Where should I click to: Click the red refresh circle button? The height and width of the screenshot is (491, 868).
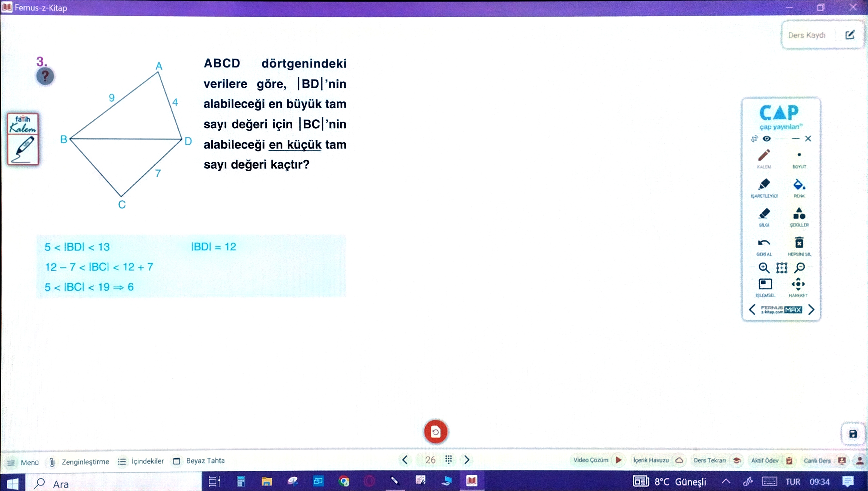435,432
